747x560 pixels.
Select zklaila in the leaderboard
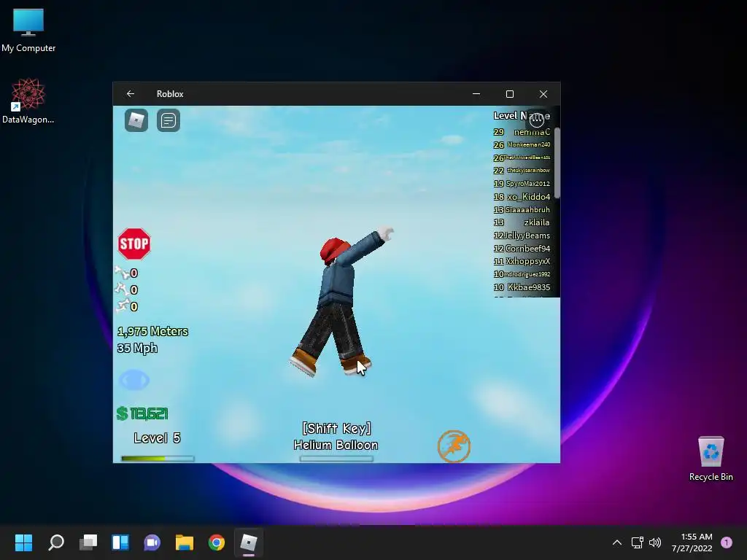(537, 222)
